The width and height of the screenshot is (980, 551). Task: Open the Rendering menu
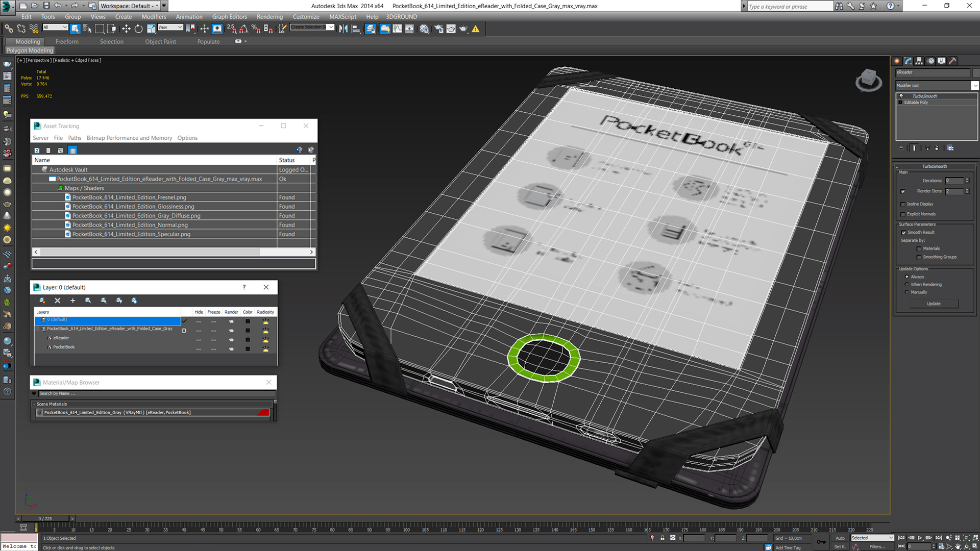click(269, 17)
